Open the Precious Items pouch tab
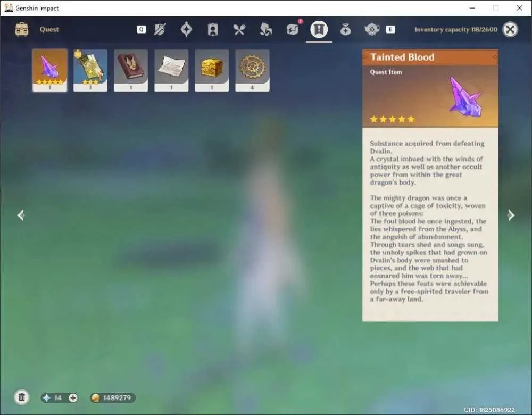 pyautogui.click(x=345, y=30)
